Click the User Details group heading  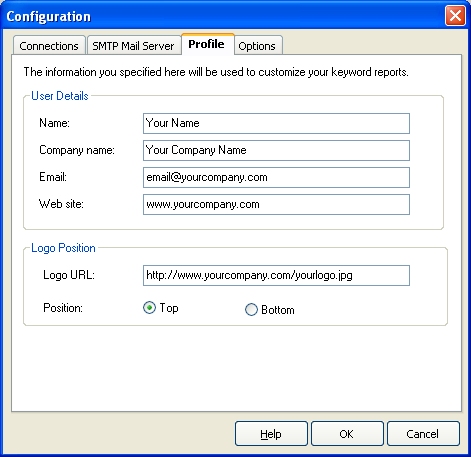[60, 96]
